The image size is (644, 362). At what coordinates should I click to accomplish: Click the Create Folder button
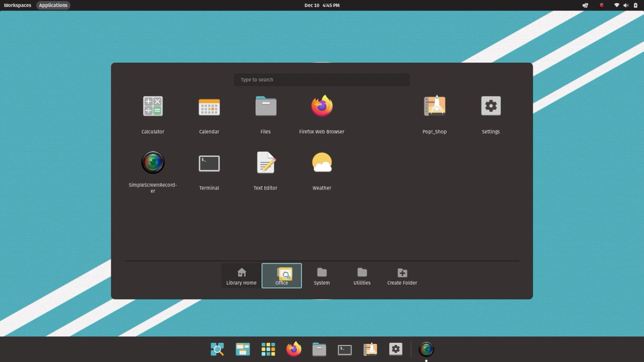(x=402, y=276)
